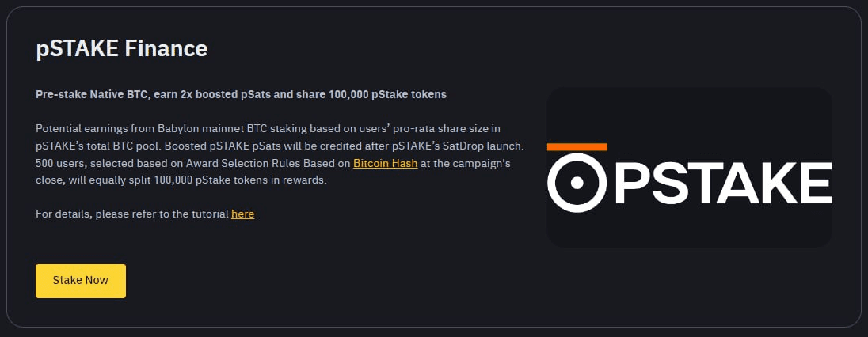Click the bold Pre-stake Native BTC subtitle
This screenshot has width=868, height=337.
pos(241,95)
